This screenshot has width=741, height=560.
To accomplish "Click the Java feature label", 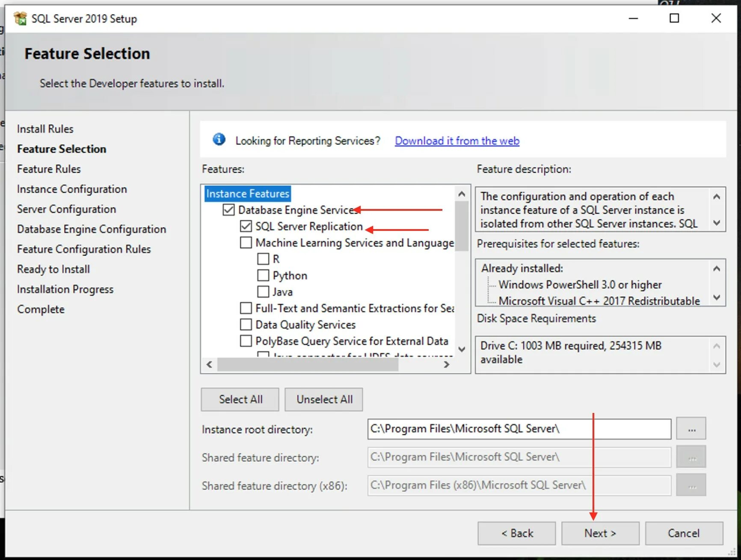I will [x=282, y=292].
